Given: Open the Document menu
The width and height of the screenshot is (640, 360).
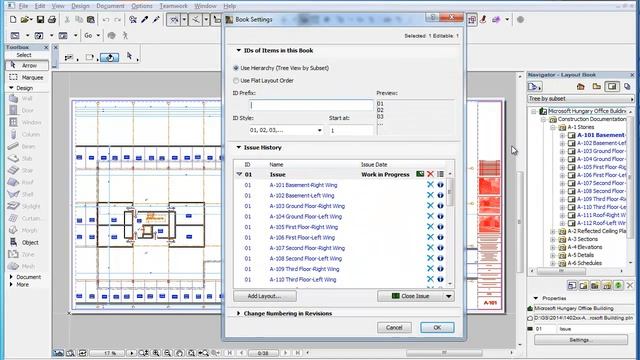Looking at the screenshot, I should (110, 6).
